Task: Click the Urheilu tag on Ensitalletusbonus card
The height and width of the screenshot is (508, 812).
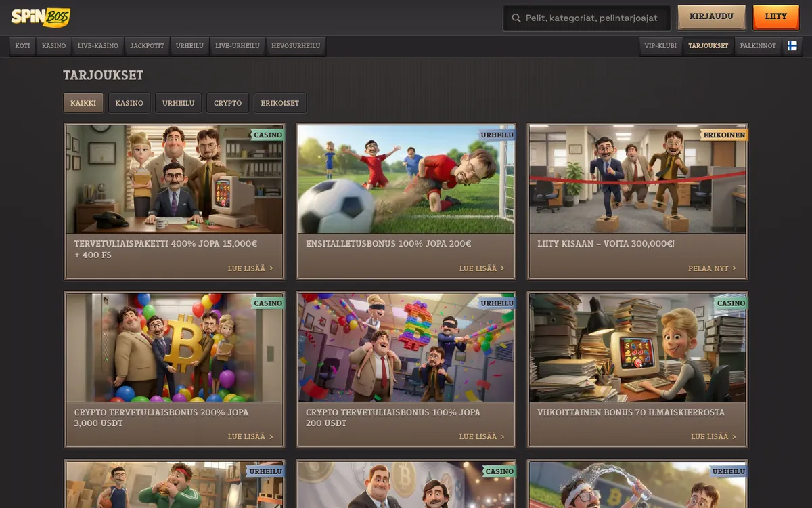Action: 497,135
